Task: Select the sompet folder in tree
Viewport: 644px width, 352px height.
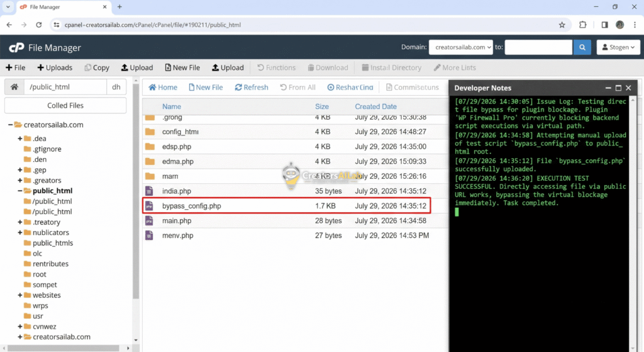Action: click(x=45, y=285)
